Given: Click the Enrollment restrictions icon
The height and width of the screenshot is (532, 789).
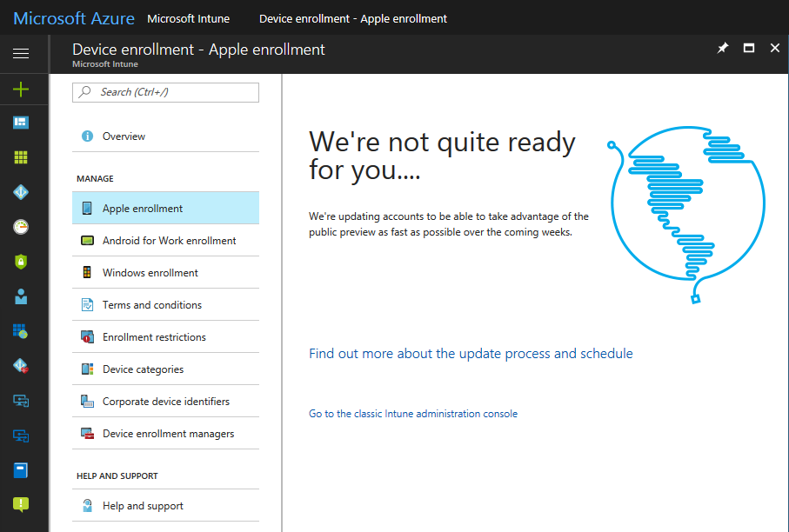Looking at the screenshot, I should tap(87, 337).
